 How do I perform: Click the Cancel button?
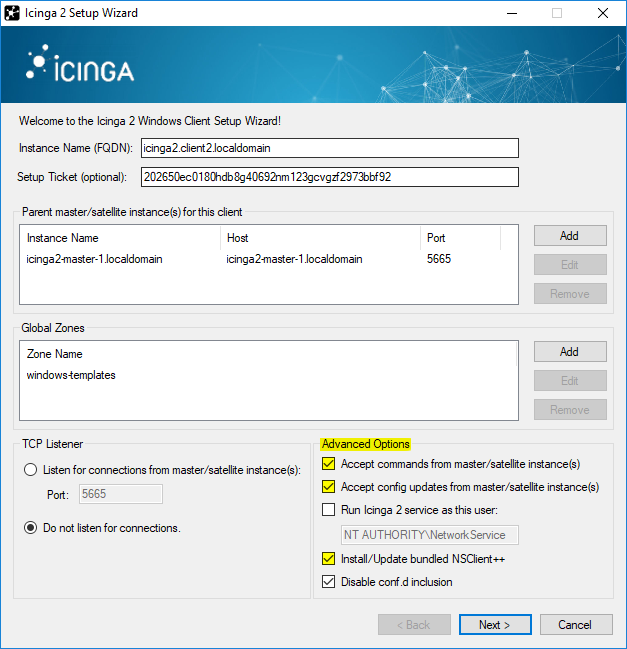point(576,624)
